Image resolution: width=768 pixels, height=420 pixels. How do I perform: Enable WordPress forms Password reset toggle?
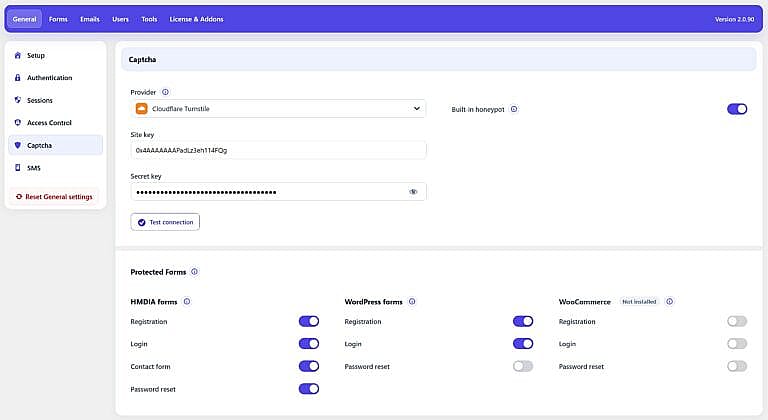(x=523, y=366)
